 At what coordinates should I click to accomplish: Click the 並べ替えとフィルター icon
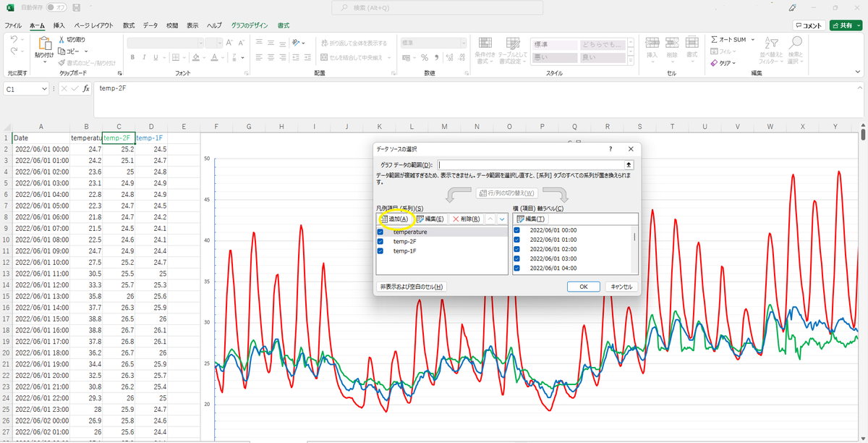point(773,42)
